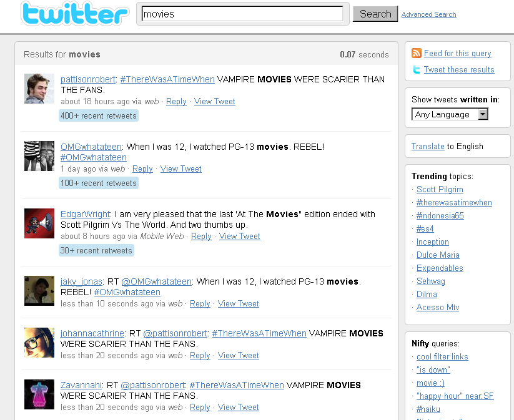Click the Twitter logo
Viewport: 514px width, 420px height.
click(75, 14)
